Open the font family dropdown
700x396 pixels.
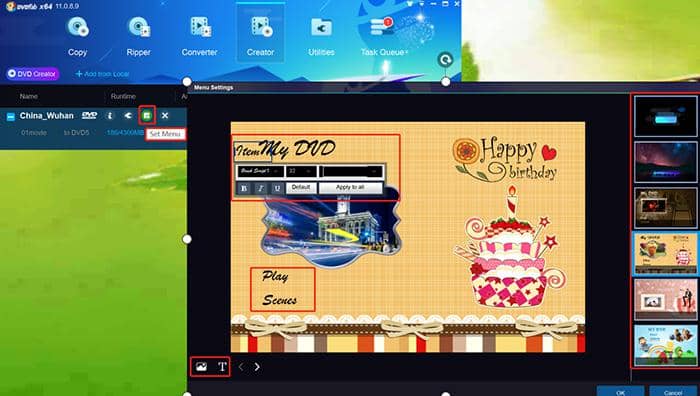point(260,171)
